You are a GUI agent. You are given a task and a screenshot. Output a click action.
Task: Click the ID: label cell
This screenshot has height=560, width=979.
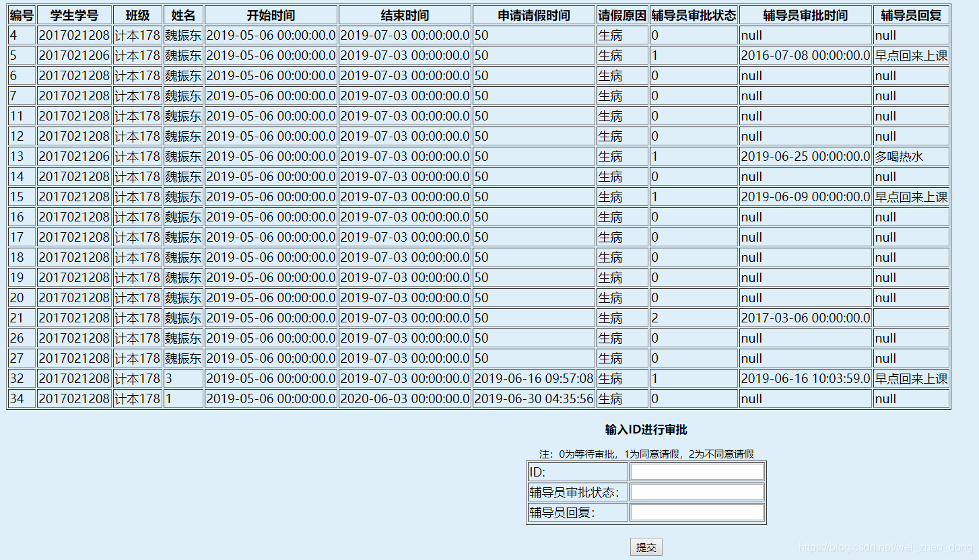[578, 472]
